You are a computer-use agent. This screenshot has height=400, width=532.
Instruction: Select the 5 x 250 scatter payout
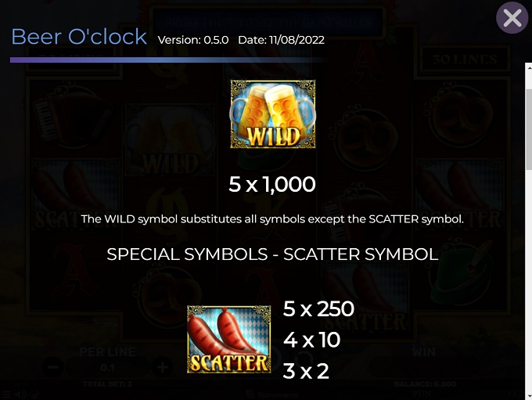coord(318,309)
